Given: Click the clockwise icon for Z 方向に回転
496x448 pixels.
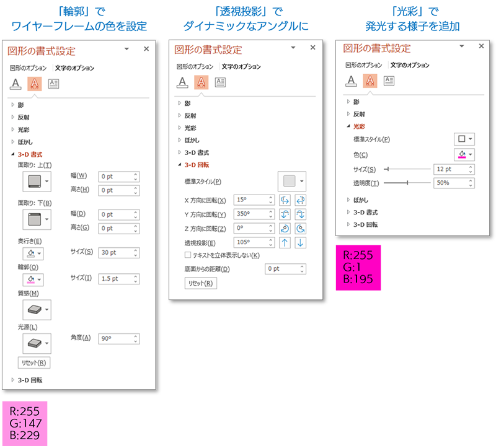Looking at the screenshot, I should coord(286,229).
